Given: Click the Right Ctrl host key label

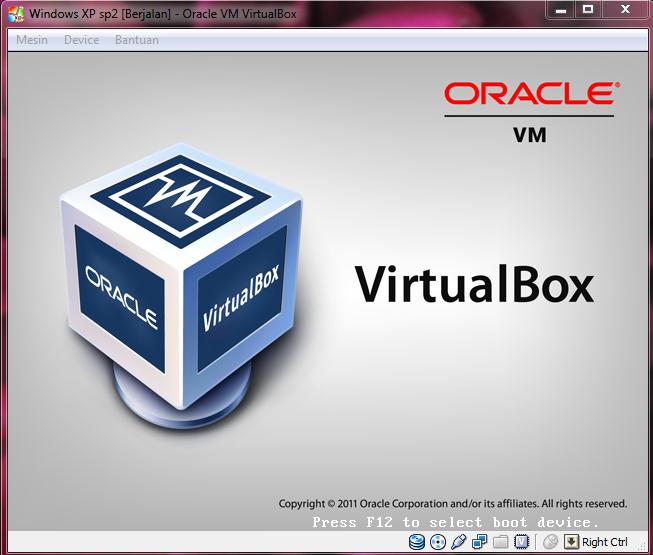Looking at the screenshot, I should 605,542.
